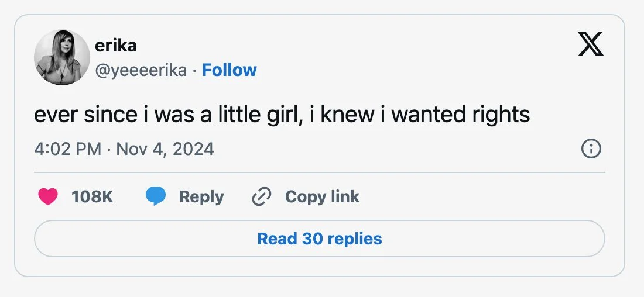Screen dimensions: 644x297
Task: Click the tweet text about wanting rights
Action: (x=282, y=115)
